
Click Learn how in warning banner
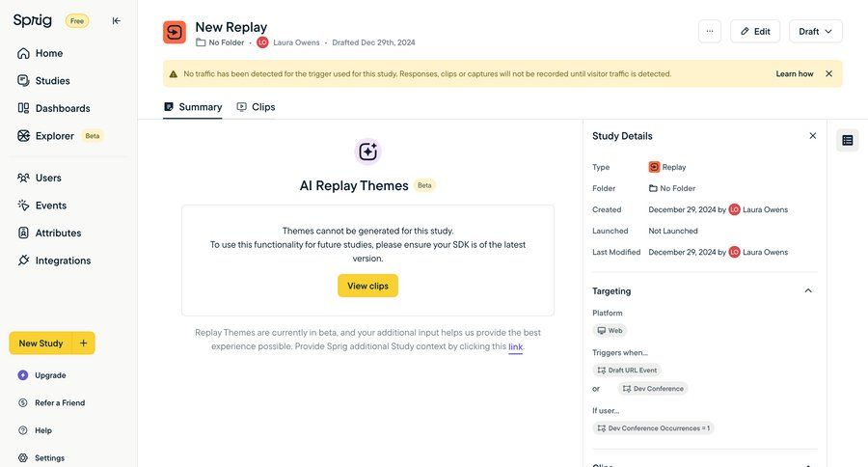coord(795,73)
